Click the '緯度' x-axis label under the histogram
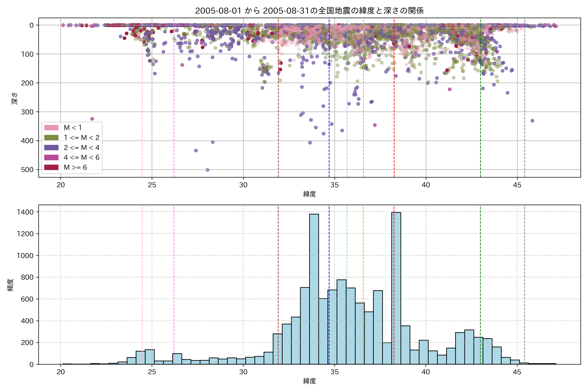Image resolution: width=588 pixels, height=392 pixels. pos(310,381)
